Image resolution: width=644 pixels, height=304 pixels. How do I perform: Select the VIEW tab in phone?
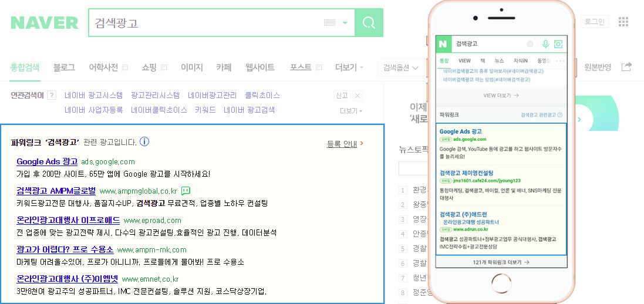click(464, 61)
